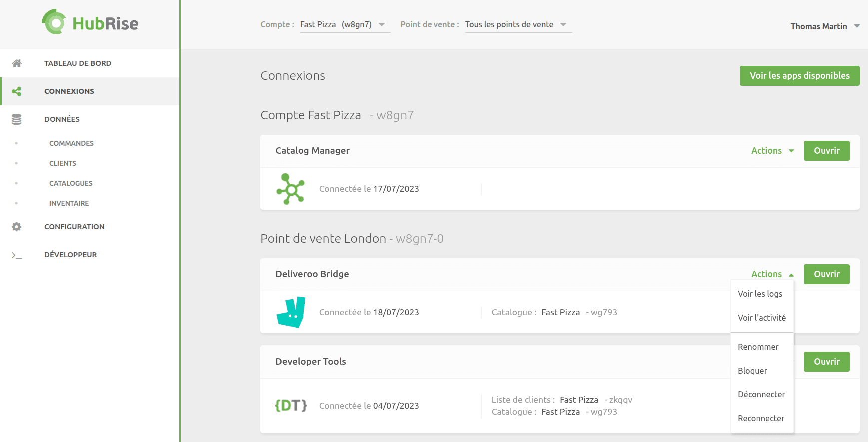868x442 pixels.
Task: Click the database icon beside Données
Action: coord(17,119)
